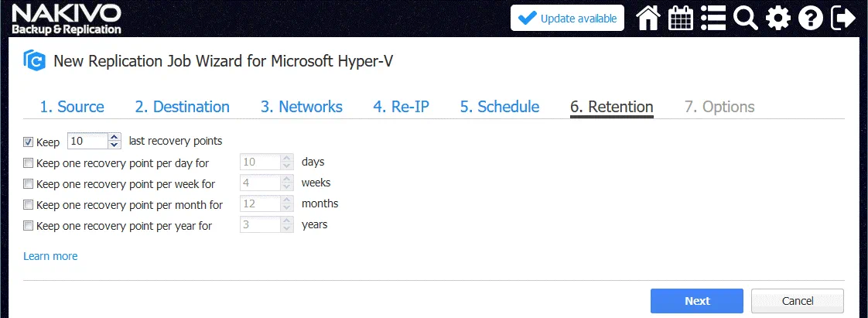Enable Keep one recovery point per year
Image resolution: width=868 pixels, height=318 pixels.
tap(29, 226)
